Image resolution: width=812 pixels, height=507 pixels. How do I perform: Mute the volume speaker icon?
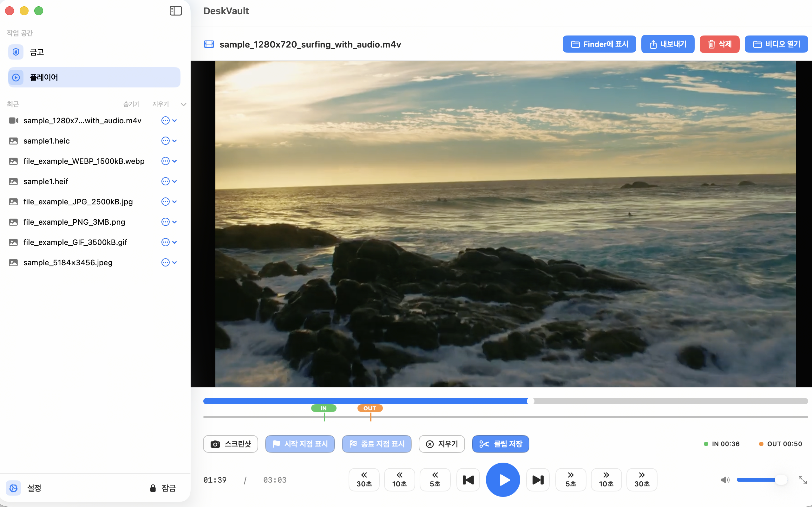[725, 480]
